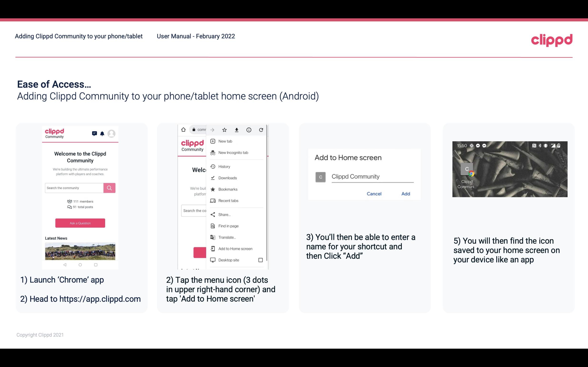Expand the 'History' option in Chrome menu
This screenshot has width=588, height=367.
224,166
